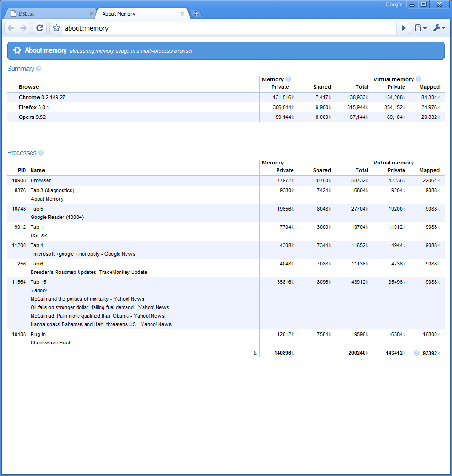
Task: Click the Google Reader (1000+) page title
Action: pos(57,217)
